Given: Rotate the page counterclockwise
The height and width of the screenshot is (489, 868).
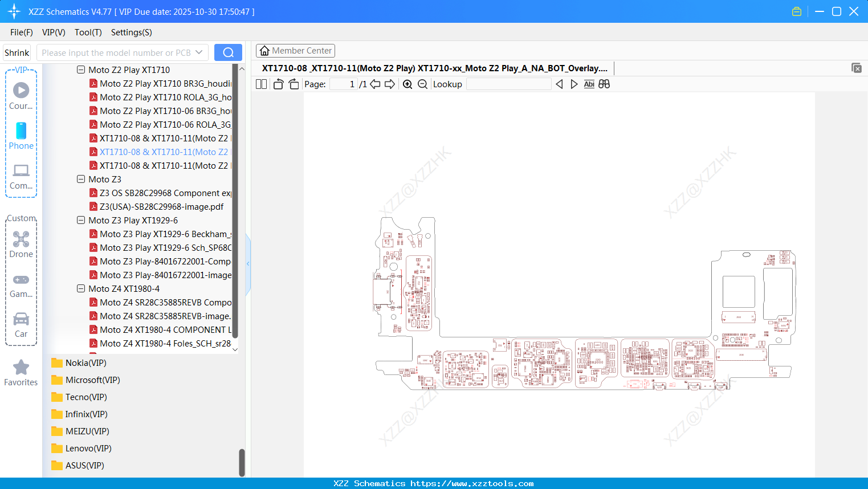Looking at the screenshot, I should [x=278, y=84].
